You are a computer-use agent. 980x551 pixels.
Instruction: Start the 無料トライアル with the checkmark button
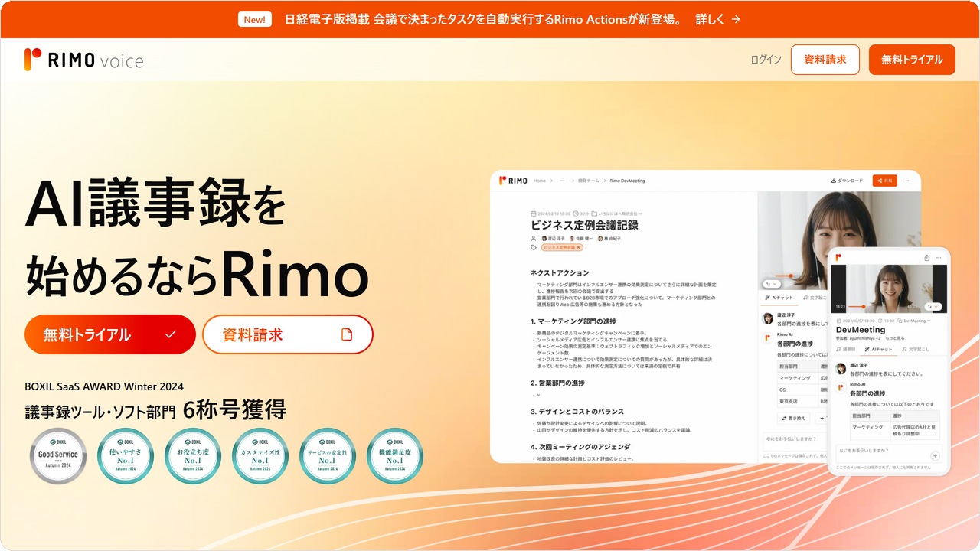pos(110,334)
